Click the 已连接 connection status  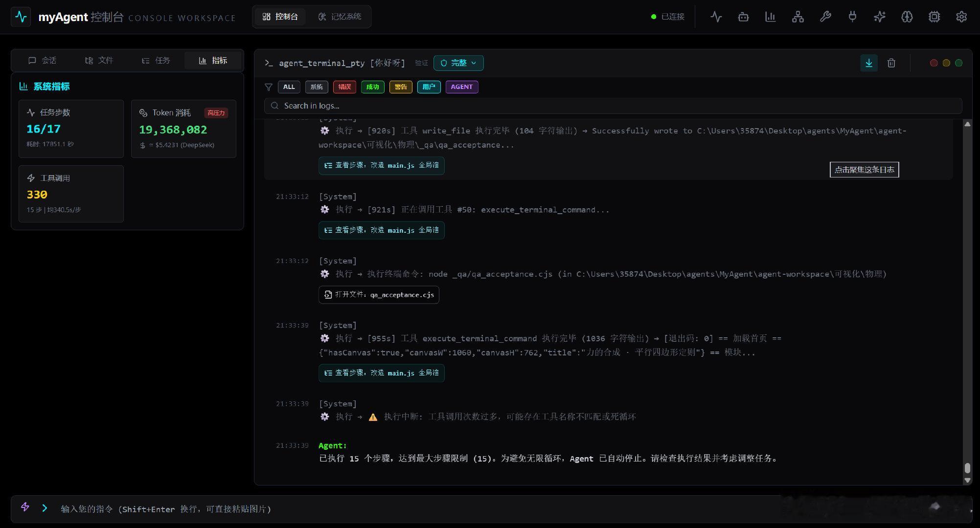tap(667, 17)
